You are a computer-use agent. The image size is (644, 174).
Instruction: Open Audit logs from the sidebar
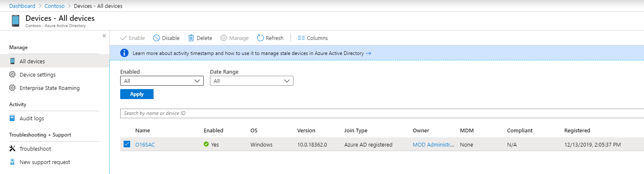[x=32, y=118]
